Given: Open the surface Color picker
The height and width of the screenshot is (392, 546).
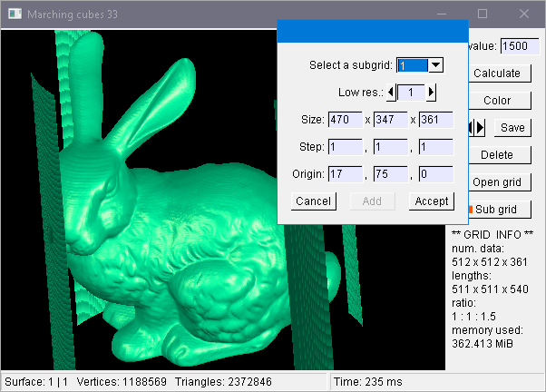Looking at the screenshot, I should tap(497, 100).
